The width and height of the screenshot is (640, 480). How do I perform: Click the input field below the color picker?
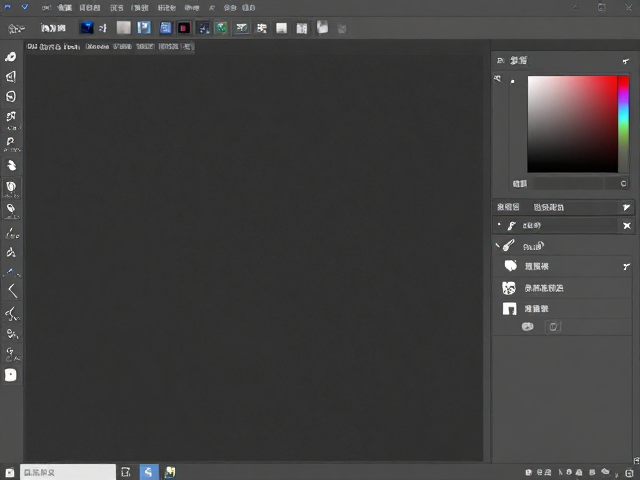pyautogui.click(x=568, y=184)
